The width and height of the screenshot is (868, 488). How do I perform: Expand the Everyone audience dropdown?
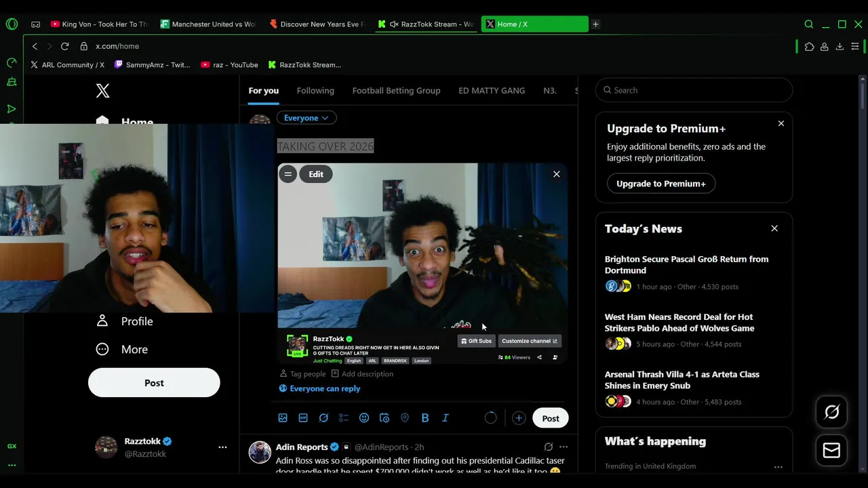(306, 118)
